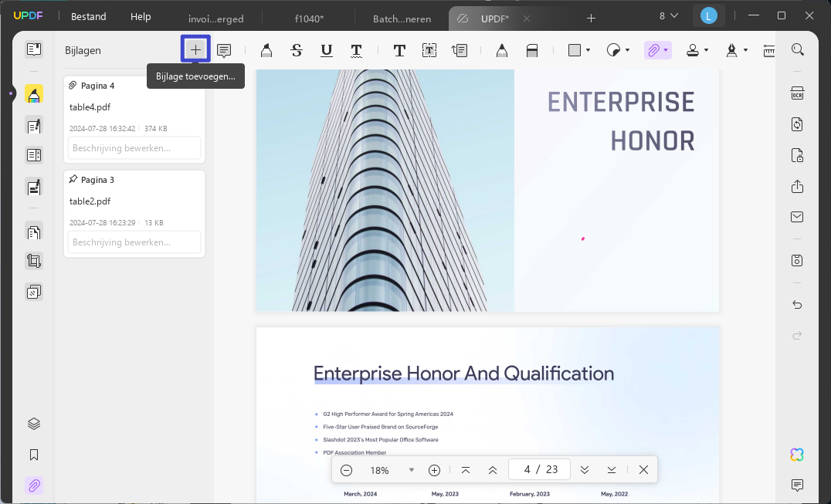Jump to the last page
Screen dimensions: 831x504
(x=611, y=470)
